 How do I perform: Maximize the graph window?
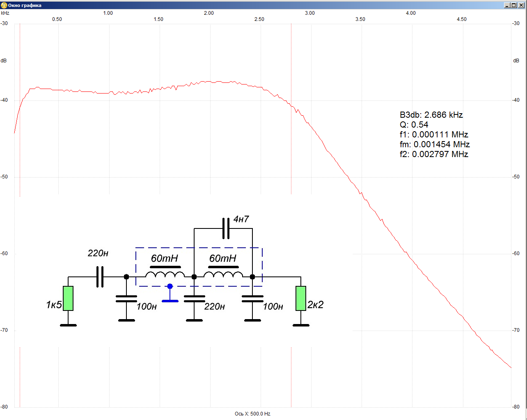click(514, 5)
